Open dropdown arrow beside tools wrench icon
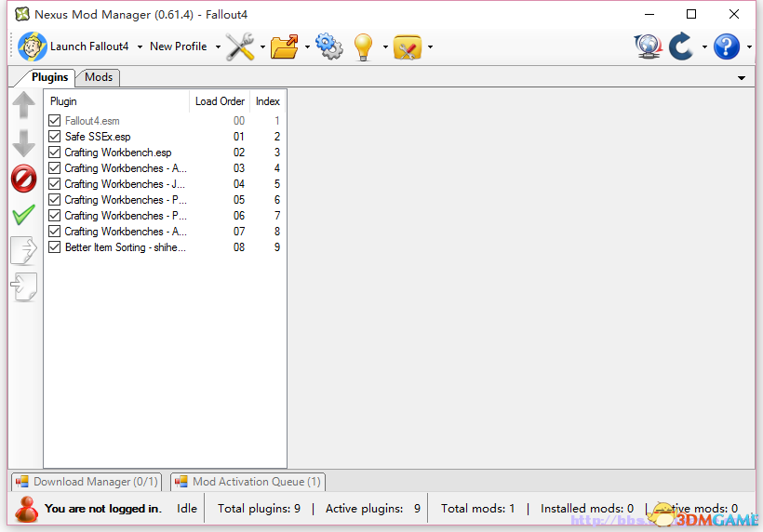The height and width of the screenshot is (532, 763). [262, 47]
